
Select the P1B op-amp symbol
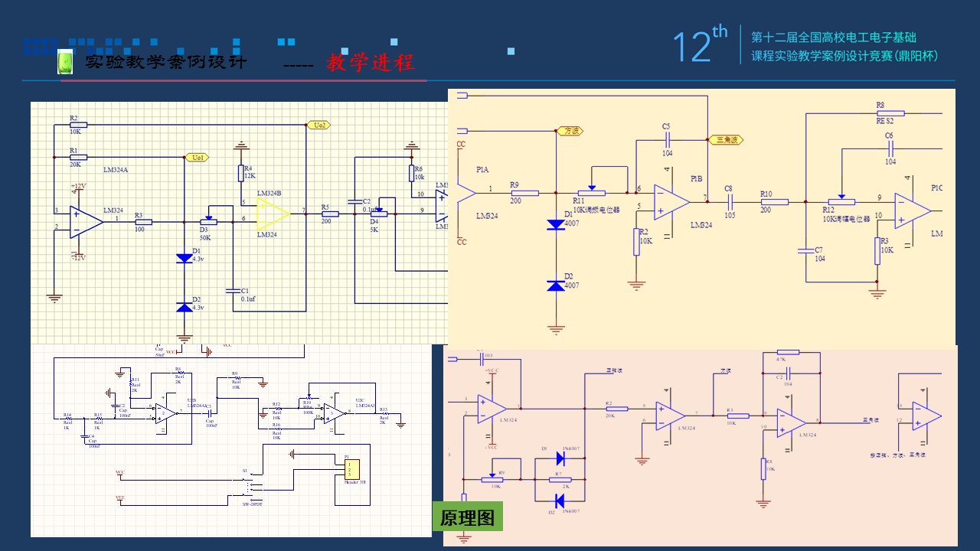(671, 201)
